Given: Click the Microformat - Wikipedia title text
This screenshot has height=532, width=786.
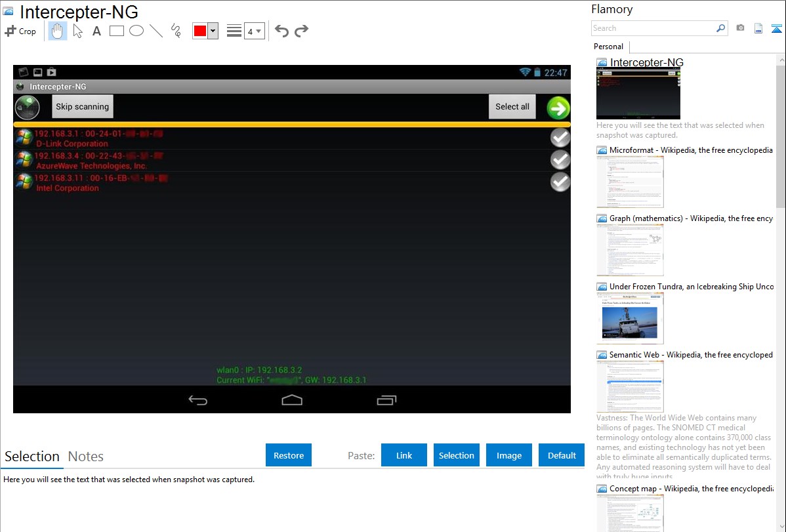Looking at the screenshot, I should point(691,150).
